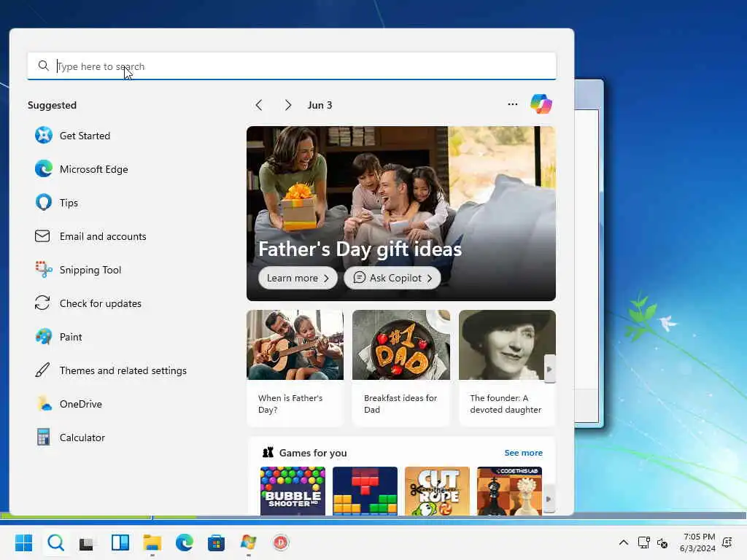Go to previous day arrow
This screenshot has height=560, width=747.
coord(259,105)
